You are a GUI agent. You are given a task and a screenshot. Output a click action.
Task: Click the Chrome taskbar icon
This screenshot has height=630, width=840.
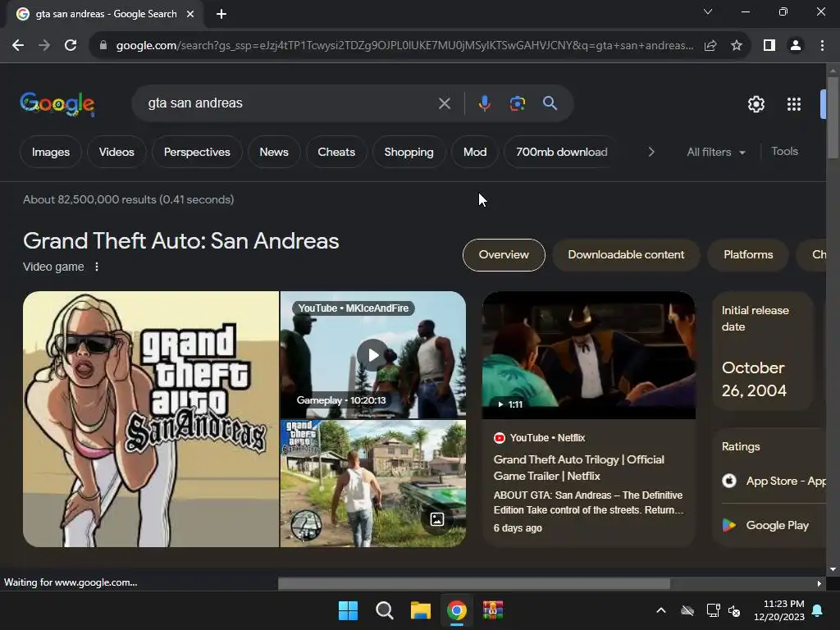pos(457,610)
